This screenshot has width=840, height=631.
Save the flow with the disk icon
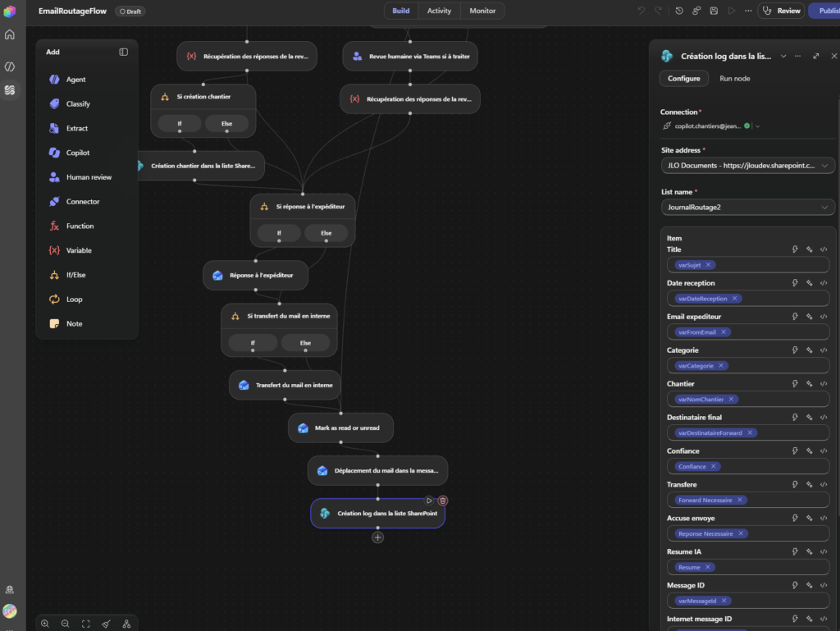(714, 11)
